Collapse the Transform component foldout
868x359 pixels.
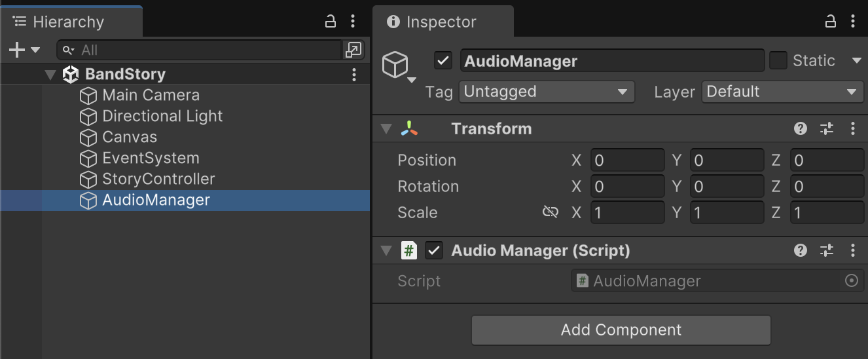point(386,128)
